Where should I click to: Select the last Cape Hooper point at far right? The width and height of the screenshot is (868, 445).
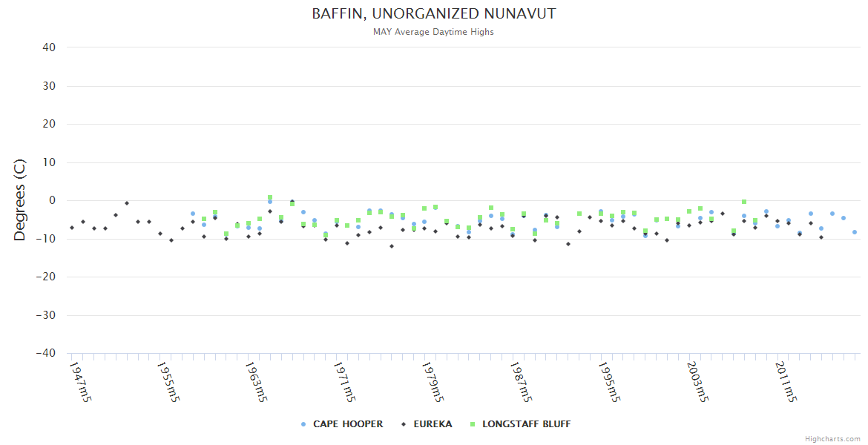click(x=855, y=232)
